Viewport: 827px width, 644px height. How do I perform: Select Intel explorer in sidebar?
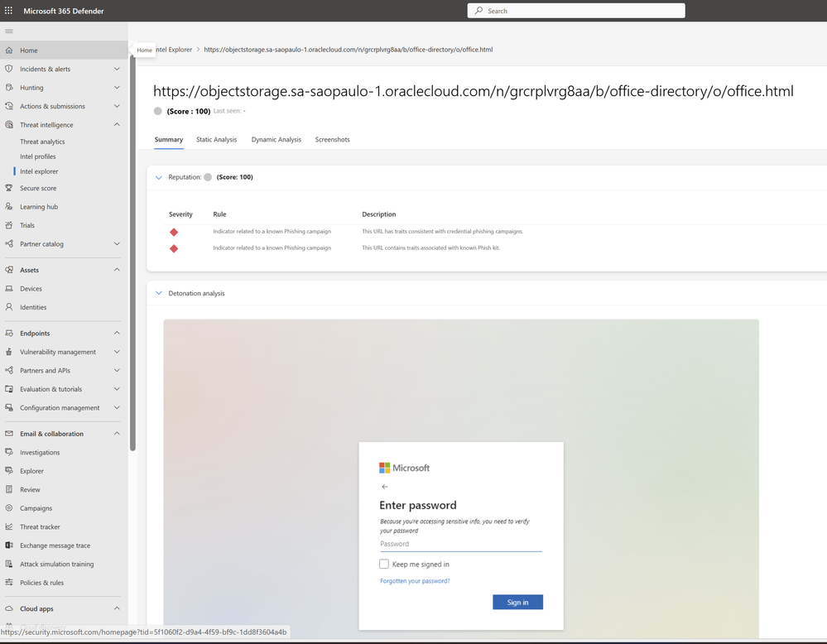tap(39, 171)
